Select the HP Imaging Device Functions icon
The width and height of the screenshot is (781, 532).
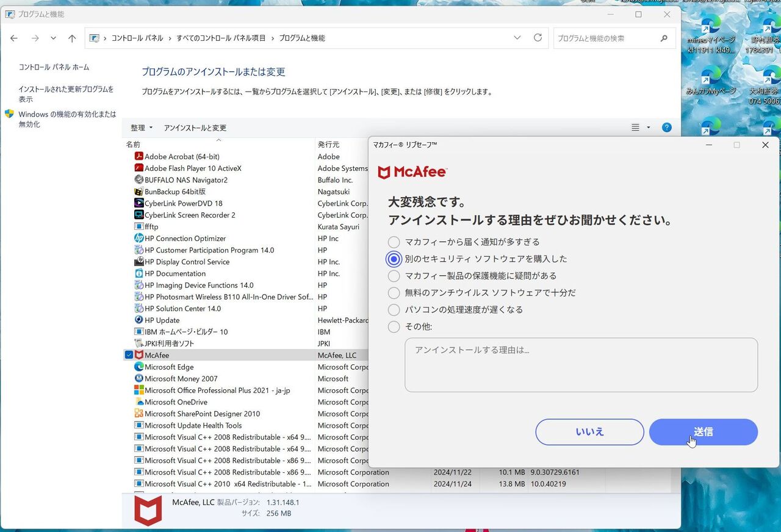(139, 285)
